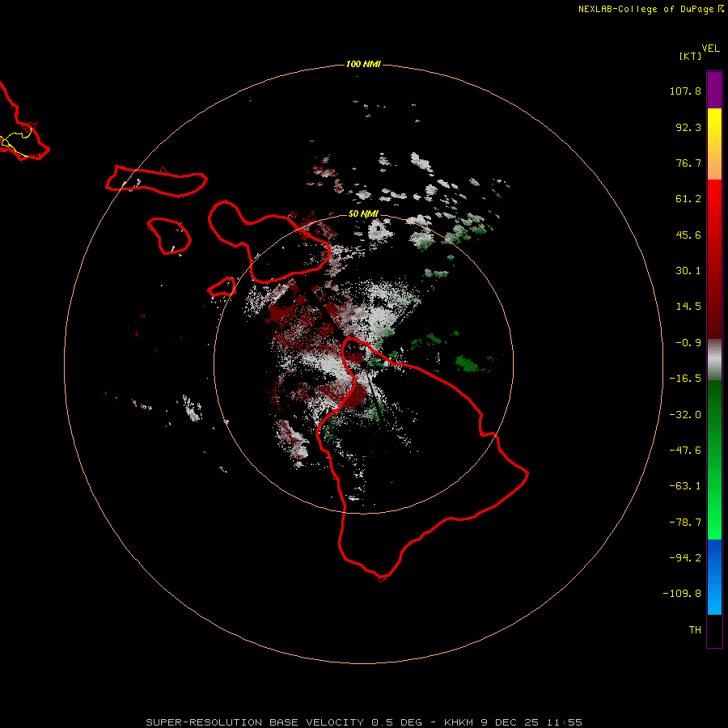Click the TH legend label
Viewport: 728px width, 728px height.
695,630
